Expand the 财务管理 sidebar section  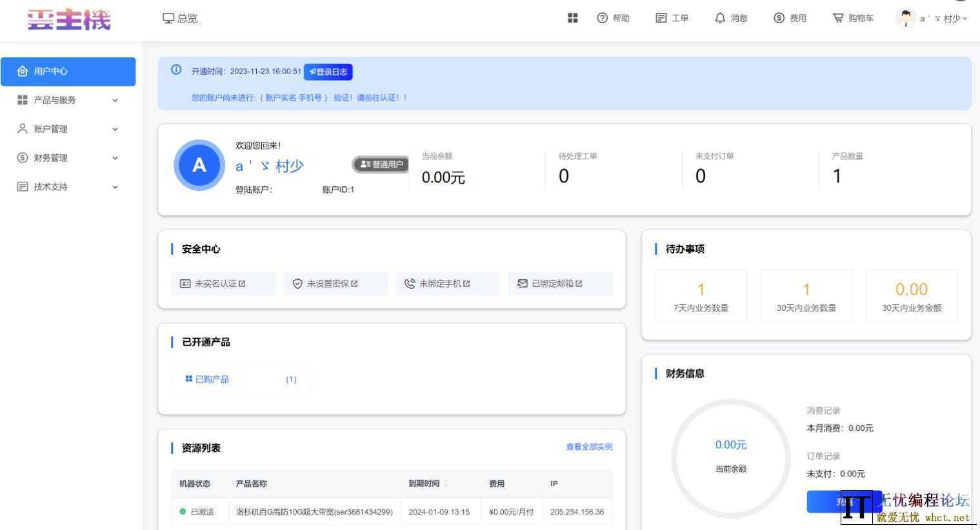(68, 157)
